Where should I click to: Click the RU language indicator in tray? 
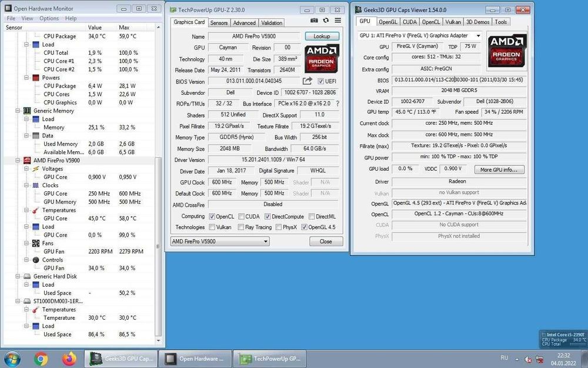tap(505, 358)
